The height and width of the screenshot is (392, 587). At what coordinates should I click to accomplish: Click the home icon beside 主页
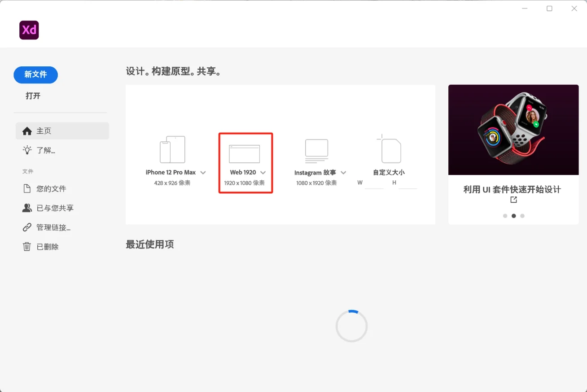tap(27, 131)
